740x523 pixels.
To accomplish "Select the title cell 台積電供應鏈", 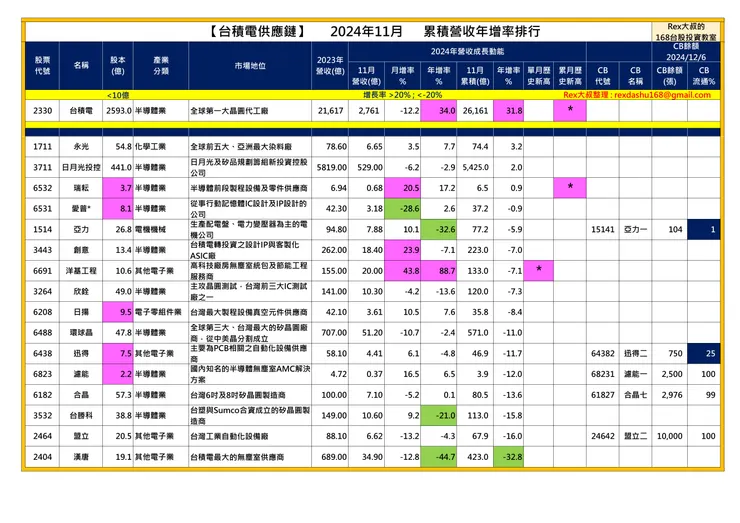I will pos(257,32).
